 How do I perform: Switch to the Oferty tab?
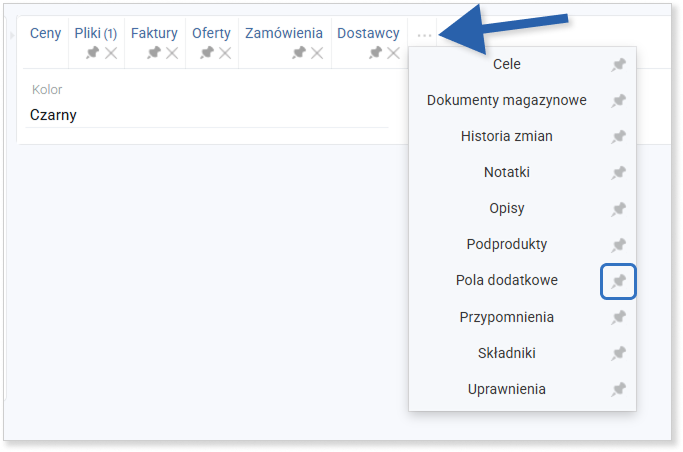211,33
